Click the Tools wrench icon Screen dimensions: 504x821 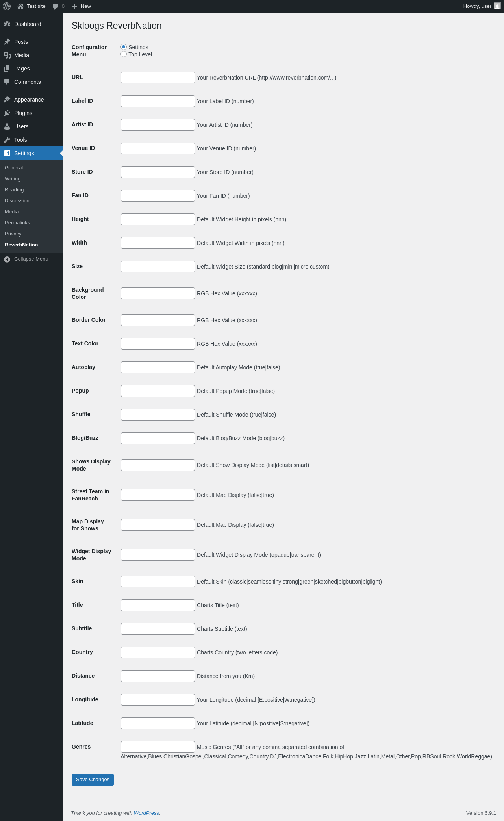7,140
